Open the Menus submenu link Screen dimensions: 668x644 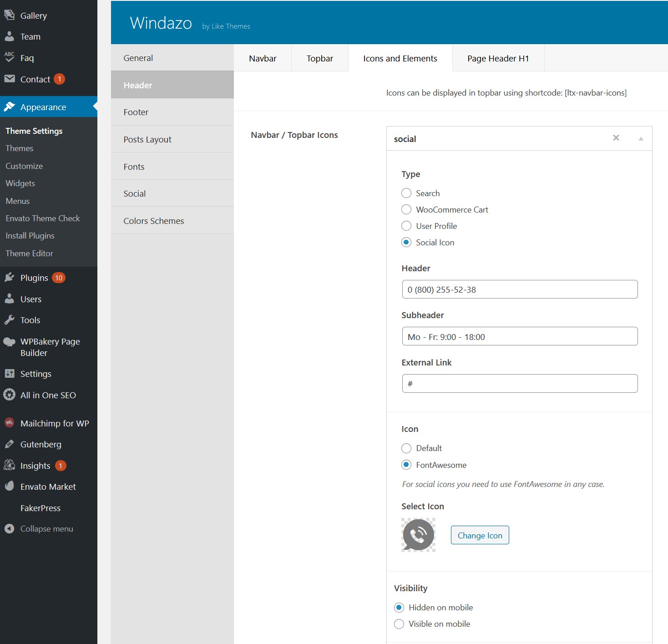click(18, 201)
